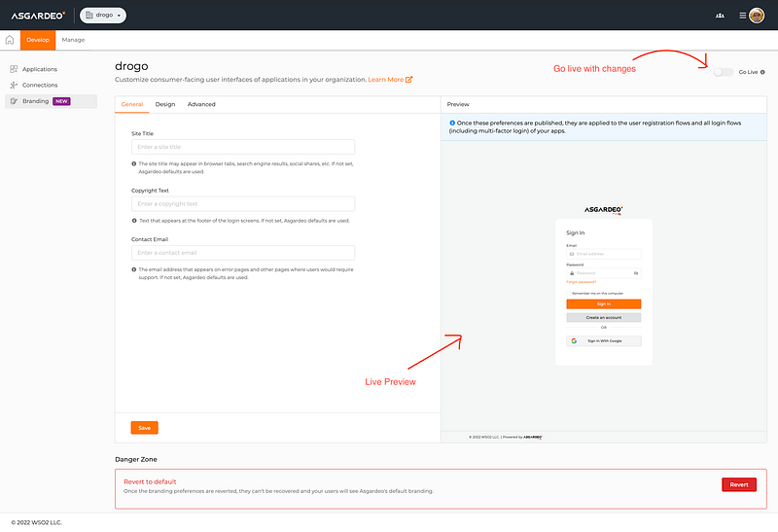Follow the Learn More link
This screenshot has width=778, height=532.
(x=385, y=80)
